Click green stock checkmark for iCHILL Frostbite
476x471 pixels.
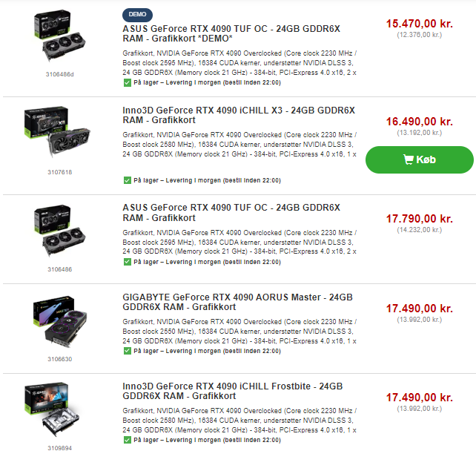point(128,440)
